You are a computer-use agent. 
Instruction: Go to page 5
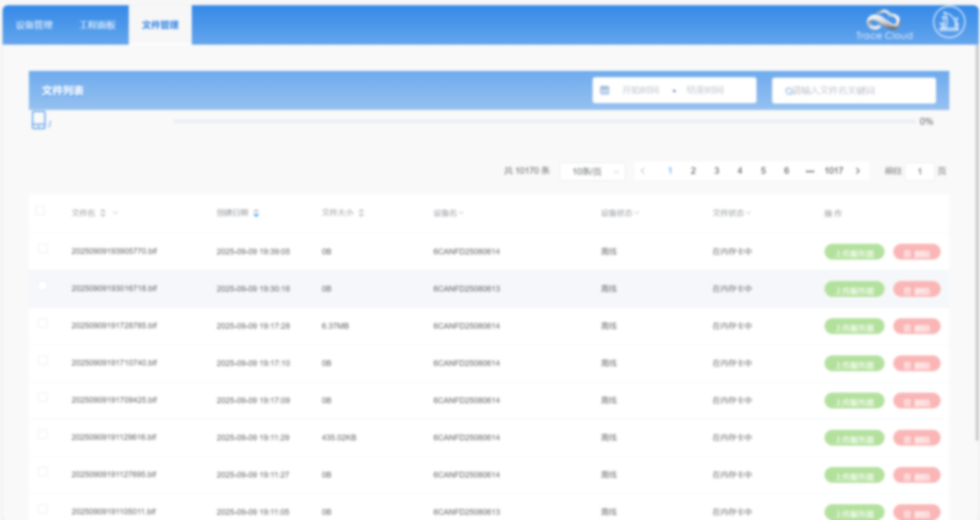[763, 171]
